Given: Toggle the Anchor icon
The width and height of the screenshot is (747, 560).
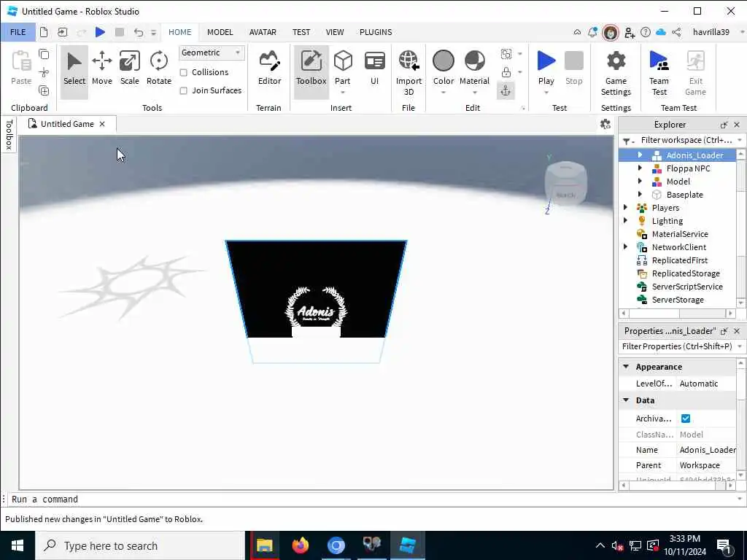Looking at the screenshot, I should 506,90.
